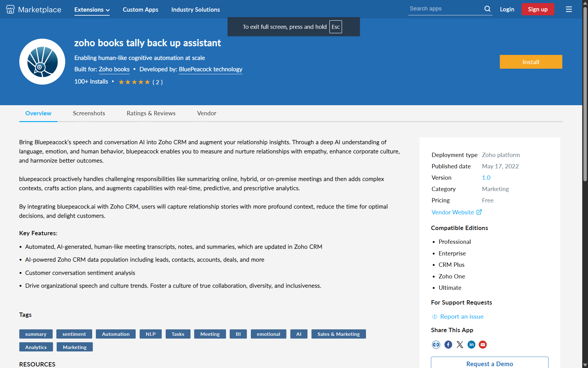Click the sentiment tag
This screenshot has width=588, height=368.
pos(74,334)
